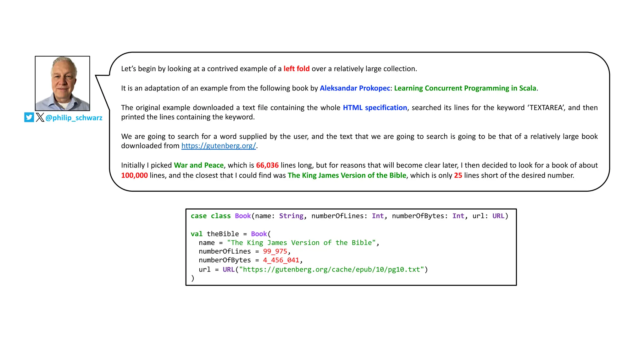Click 'Learning Concurrent Programming in Scala' title

tap(465, 88)
